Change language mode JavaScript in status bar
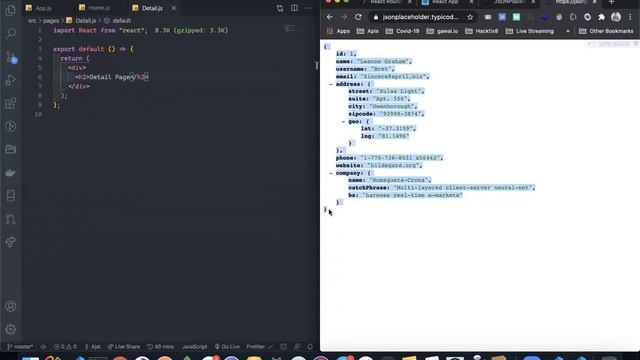This screenshot has width=640, height=360. point(194,347)
